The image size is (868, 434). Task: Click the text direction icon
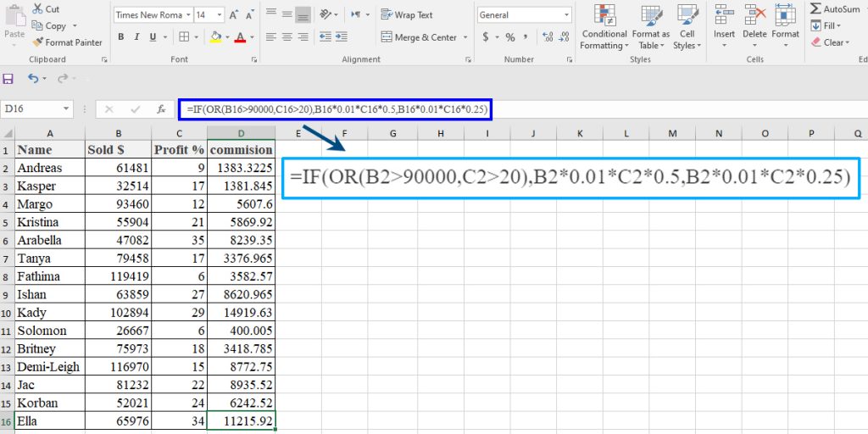coord(356,14)
